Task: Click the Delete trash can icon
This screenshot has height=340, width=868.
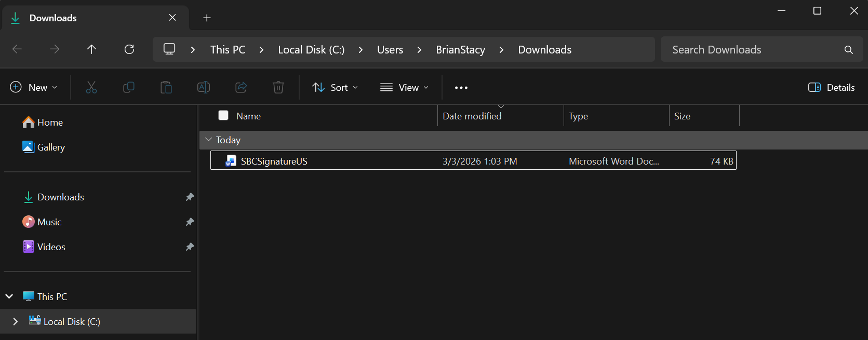Action: (x=278, y=87)
